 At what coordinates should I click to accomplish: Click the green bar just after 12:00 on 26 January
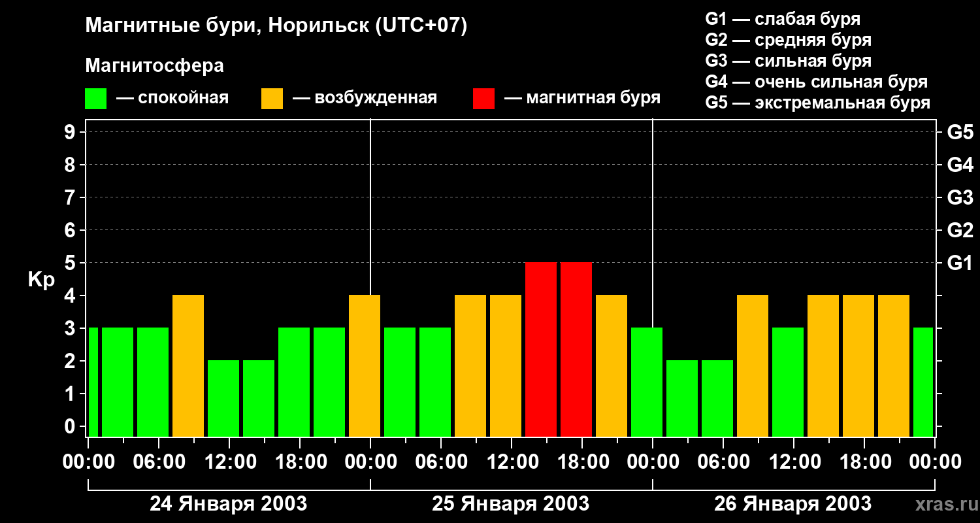click(x=788, y=382)
